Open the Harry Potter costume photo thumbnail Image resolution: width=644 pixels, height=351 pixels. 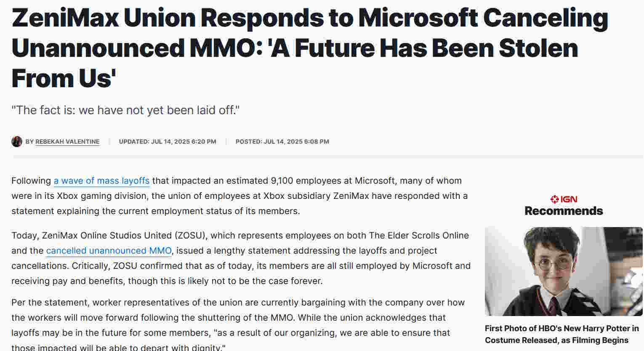click(x=564, y=271)
